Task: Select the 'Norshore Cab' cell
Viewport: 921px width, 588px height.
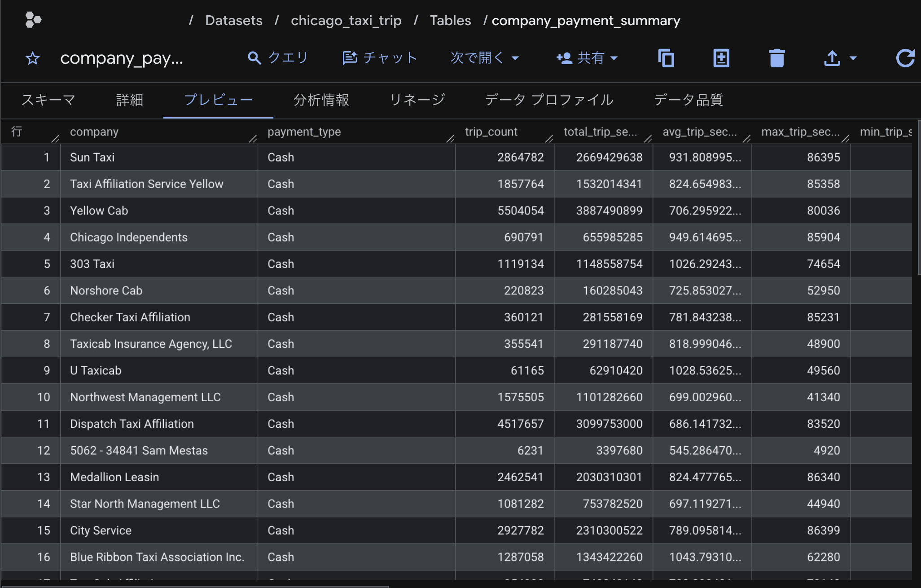Action: click(159, 290)
